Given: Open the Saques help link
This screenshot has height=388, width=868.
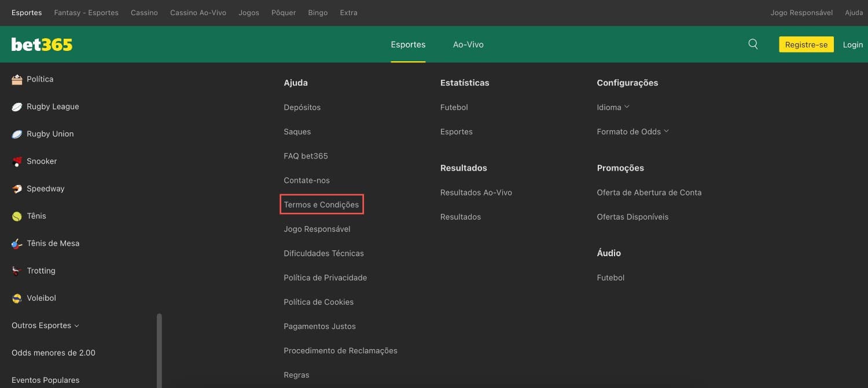Looking at the screenshot, I should tap(297, 131).
